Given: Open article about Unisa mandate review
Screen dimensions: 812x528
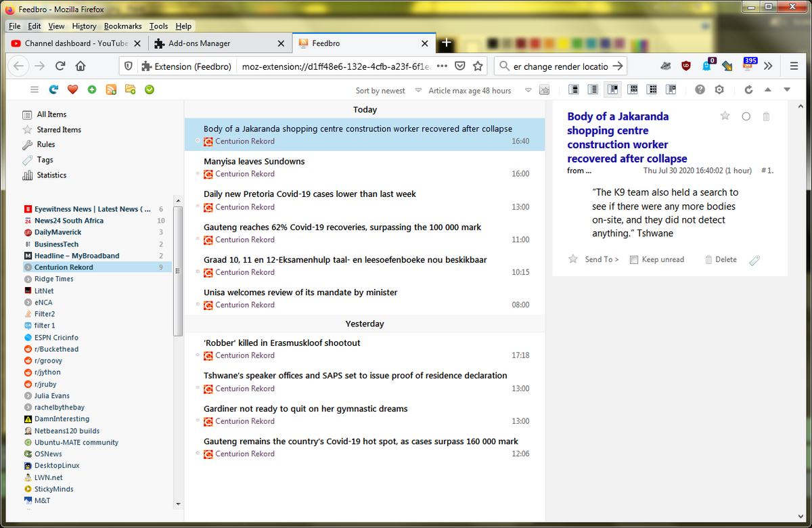Looking at the screenshot, I should coord(300,292).
